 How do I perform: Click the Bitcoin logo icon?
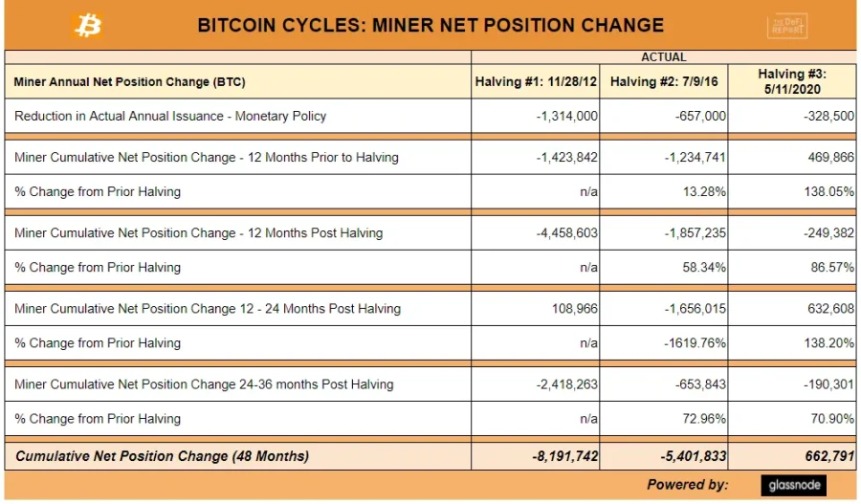point(88,26)
